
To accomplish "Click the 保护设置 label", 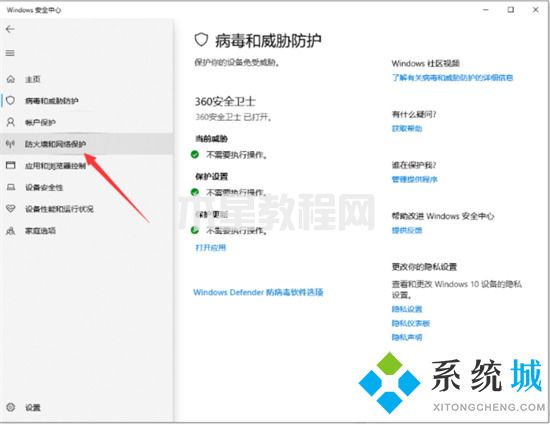I will [x=212, y=176].
